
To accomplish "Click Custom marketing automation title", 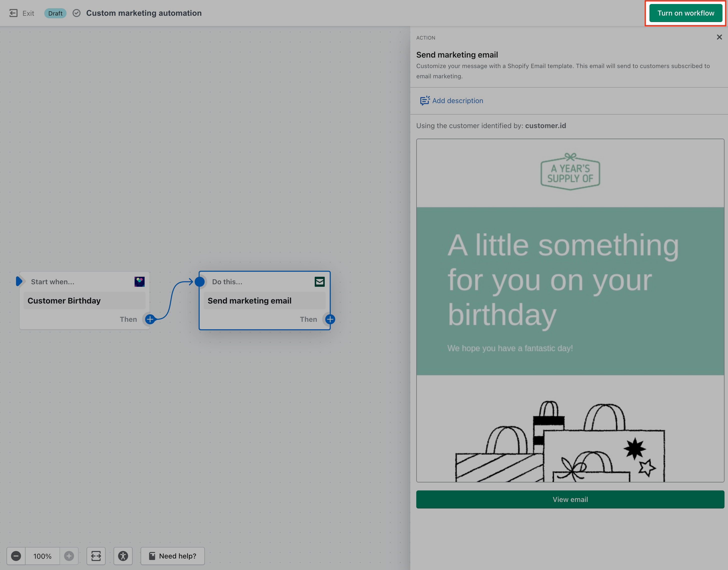I will [x=144, y=13].
